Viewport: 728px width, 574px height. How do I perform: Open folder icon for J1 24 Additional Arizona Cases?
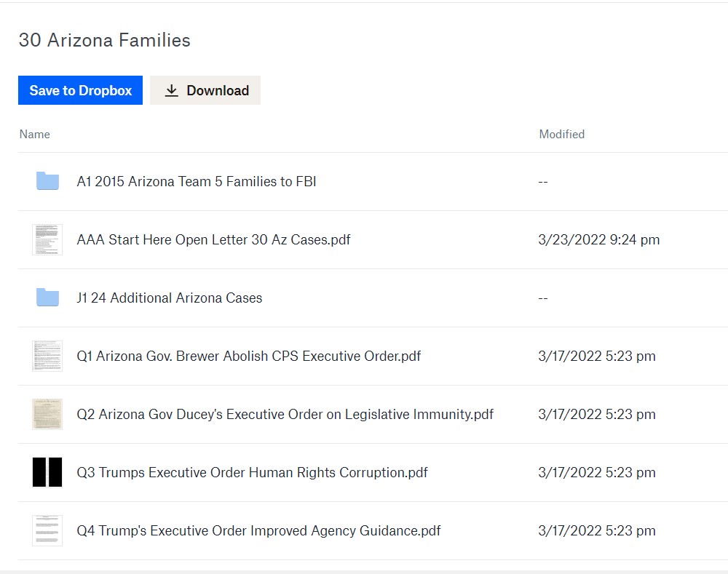pos(47,298)
